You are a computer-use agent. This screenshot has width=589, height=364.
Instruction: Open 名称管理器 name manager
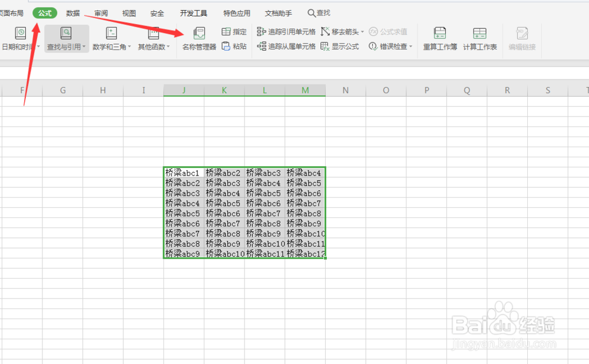coord(199,39)
